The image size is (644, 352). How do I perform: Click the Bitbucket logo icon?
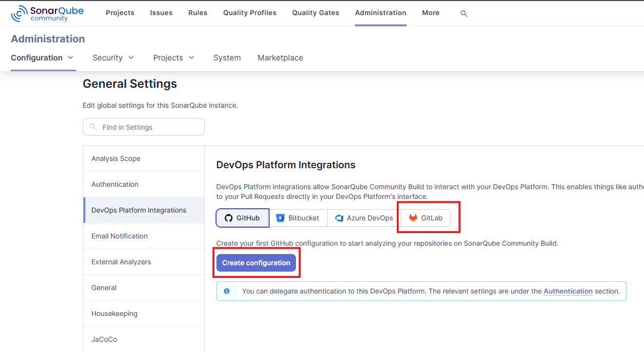click(x=280, y=218)
